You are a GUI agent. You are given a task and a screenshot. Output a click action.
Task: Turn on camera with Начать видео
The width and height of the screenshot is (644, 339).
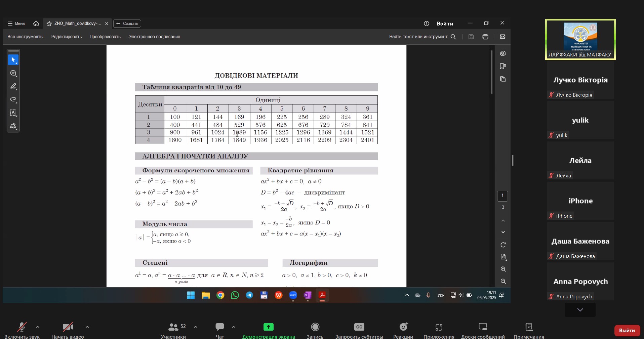[x=68, y=330]
